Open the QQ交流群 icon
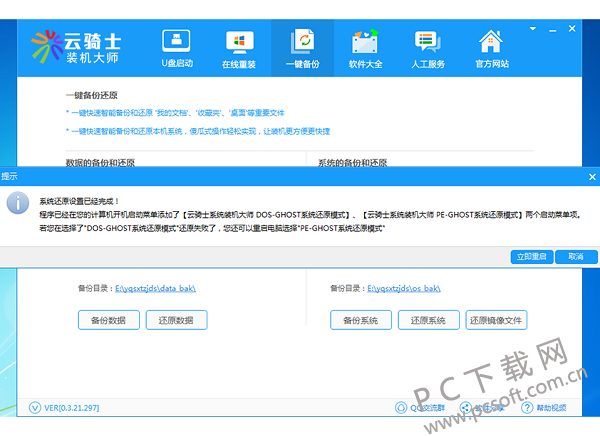Screen dimensions: 600x436 pos(401,408)
